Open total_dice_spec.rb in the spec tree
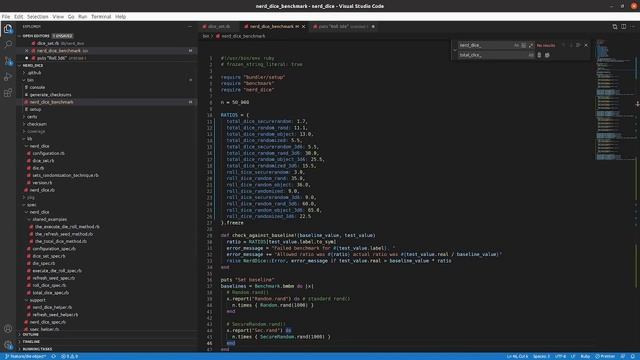Image resolution: width=640 pixels, height=360 pixels. [51, 293]
